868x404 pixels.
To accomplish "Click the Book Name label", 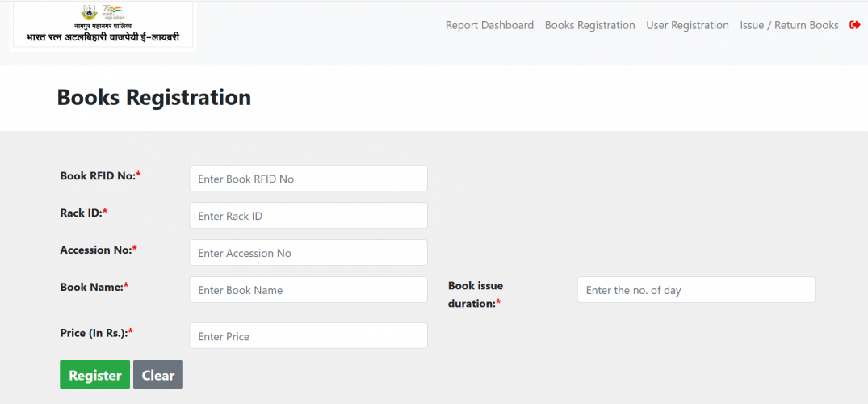I will 94,287.
